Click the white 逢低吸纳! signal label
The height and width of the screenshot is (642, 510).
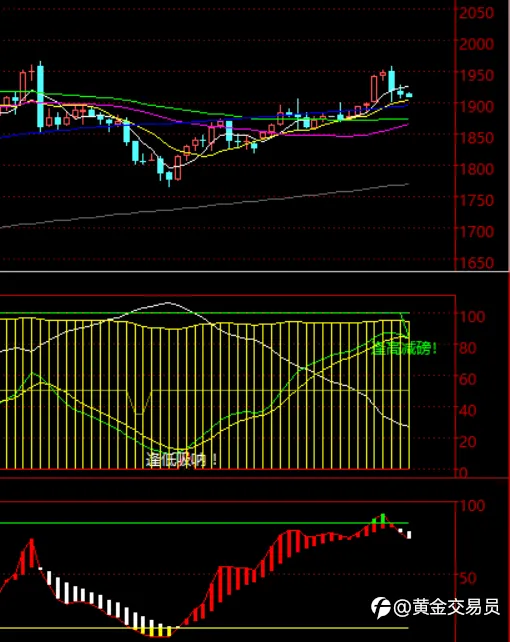click(181, 460)
